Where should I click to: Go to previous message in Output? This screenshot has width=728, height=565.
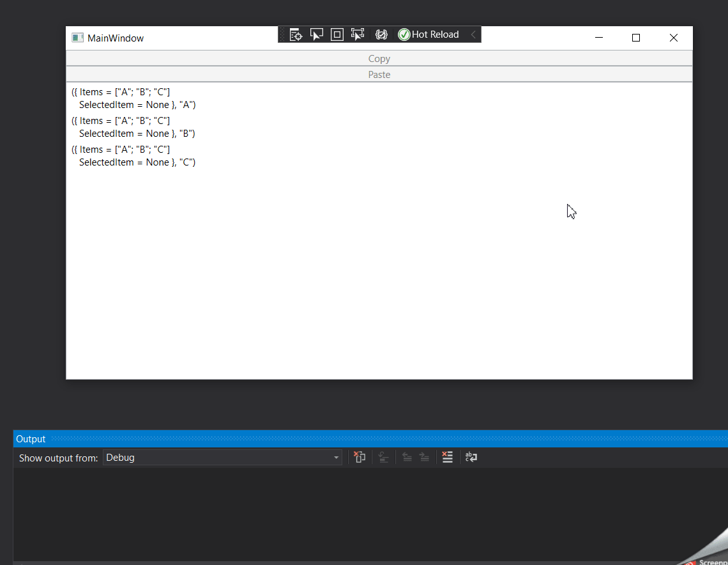point(407,457)
